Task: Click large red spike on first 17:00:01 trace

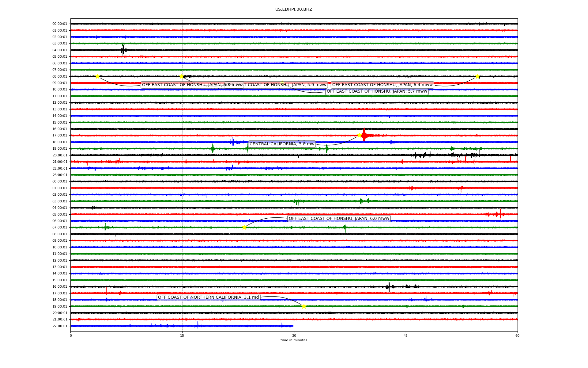Action: (364, 135)
